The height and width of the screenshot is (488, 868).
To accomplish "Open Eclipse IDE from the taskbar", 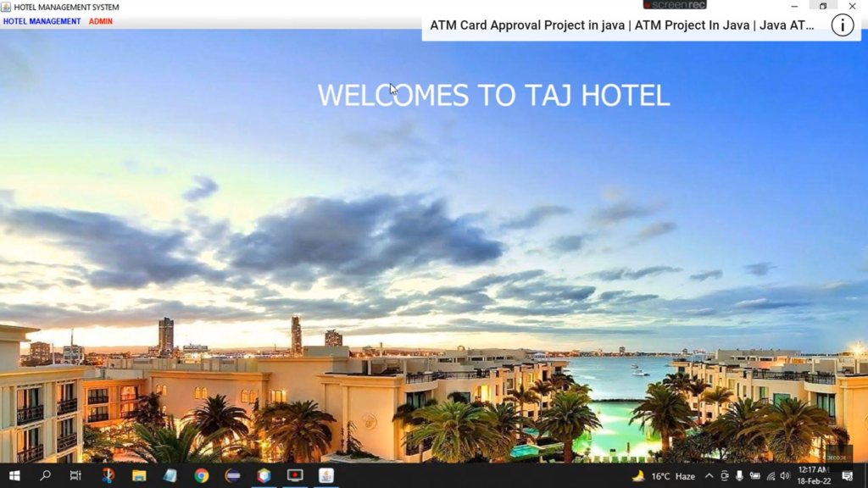I will click(x=232, y=476).
